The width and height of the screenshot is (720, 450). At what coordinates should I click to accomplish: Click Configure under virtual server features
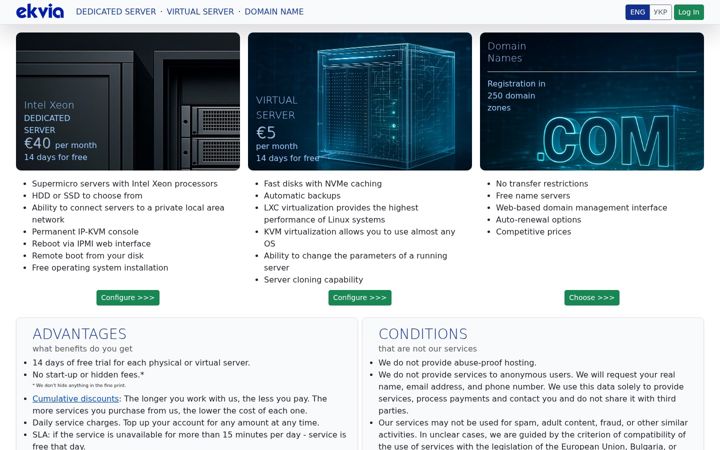coord(360,298)
